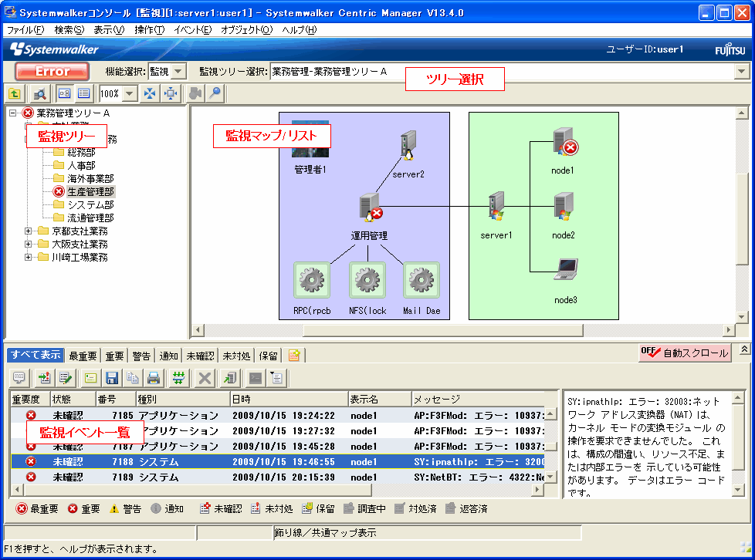Click the go-up-one-level folder icon
The width and height of the screenshot is (755, 560).
(15, 94)
